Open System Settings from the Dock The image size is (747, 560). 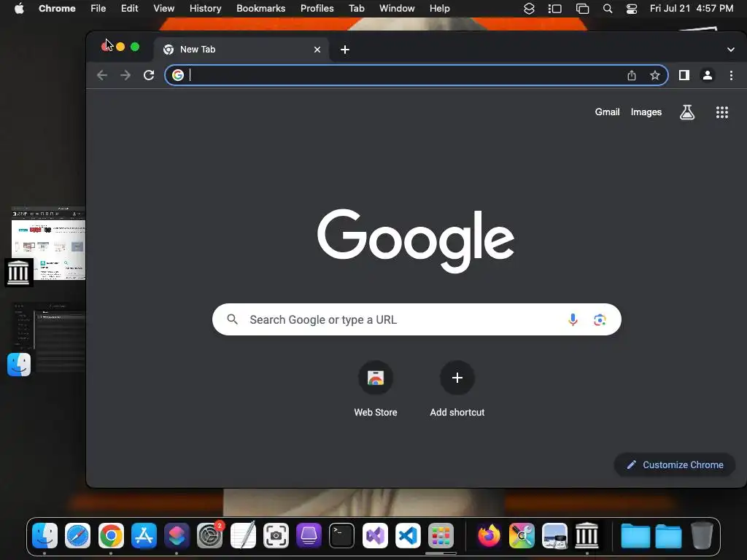(x=209, y=536)
